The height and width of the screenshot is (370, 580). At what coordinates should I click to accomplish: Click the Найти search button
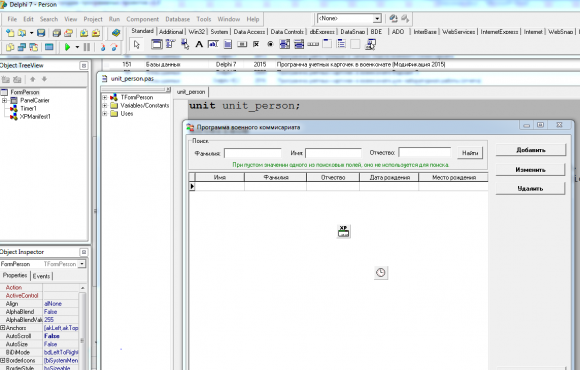tap(470, 153)
